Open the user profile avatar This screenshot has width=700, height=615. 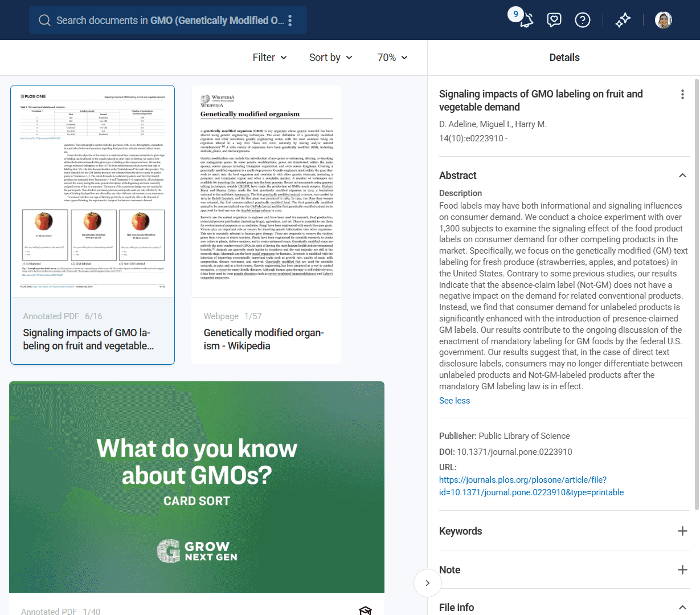tap(663, 21)
